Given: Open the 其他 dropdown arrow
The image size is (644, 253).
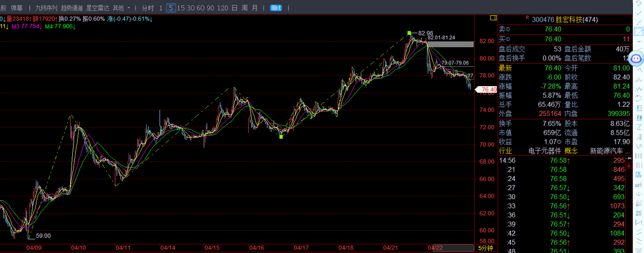Looking at the screenshot, I should [129, 8].
